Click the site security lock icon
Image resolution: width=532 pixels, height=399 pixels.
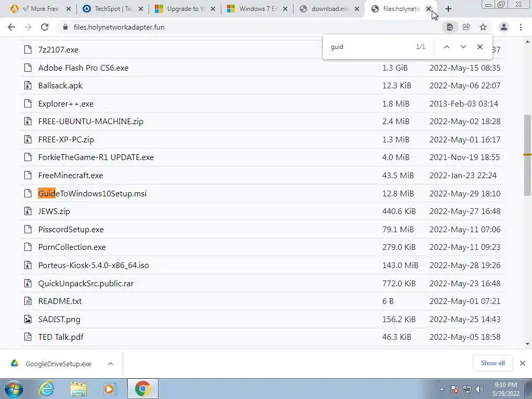point(65,27)
